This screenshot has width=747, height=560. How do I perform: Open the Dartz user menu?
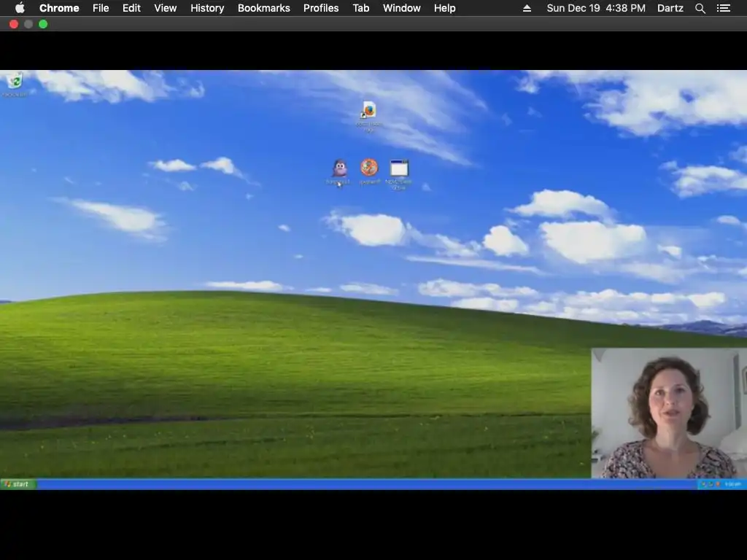pyautogui.click(x=670, y=8)
